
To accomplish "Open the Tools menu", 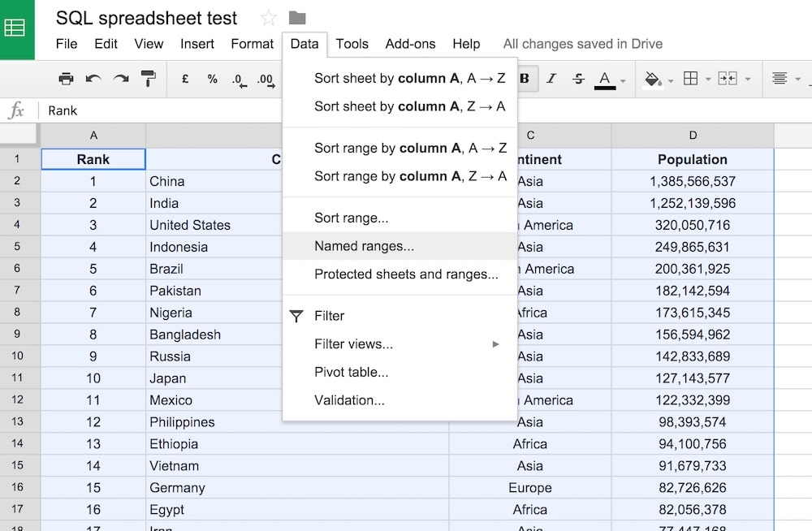I will click(x=352, y=44).
